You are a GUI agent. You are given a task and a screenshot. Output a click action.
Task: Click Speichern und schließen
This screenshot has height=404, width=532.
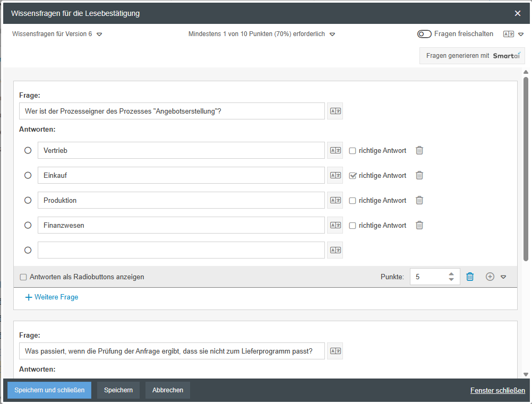pyautogui.click(x=49, y=390)
